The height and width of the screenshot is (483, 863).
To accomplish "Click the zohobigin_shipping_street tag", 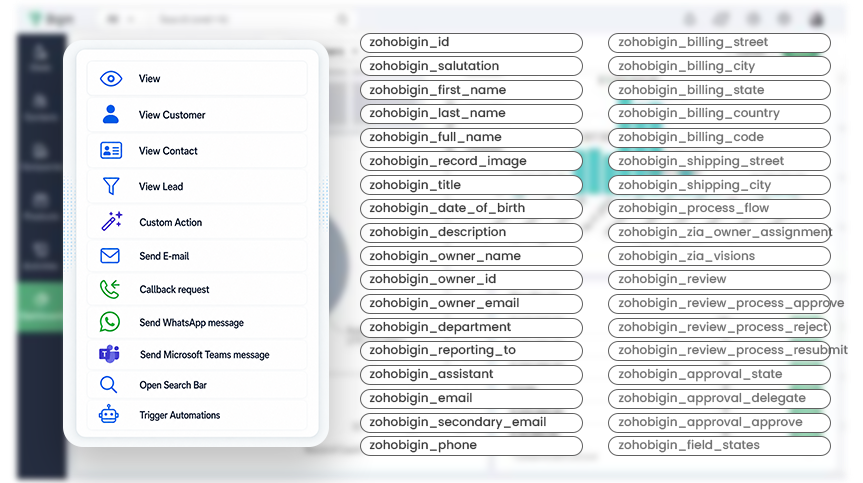I will pos(719,161).
